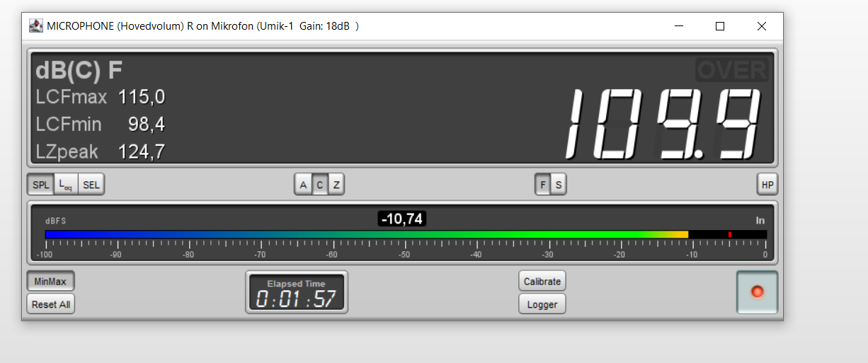Click the Reset All button

[x=50, y=304]
